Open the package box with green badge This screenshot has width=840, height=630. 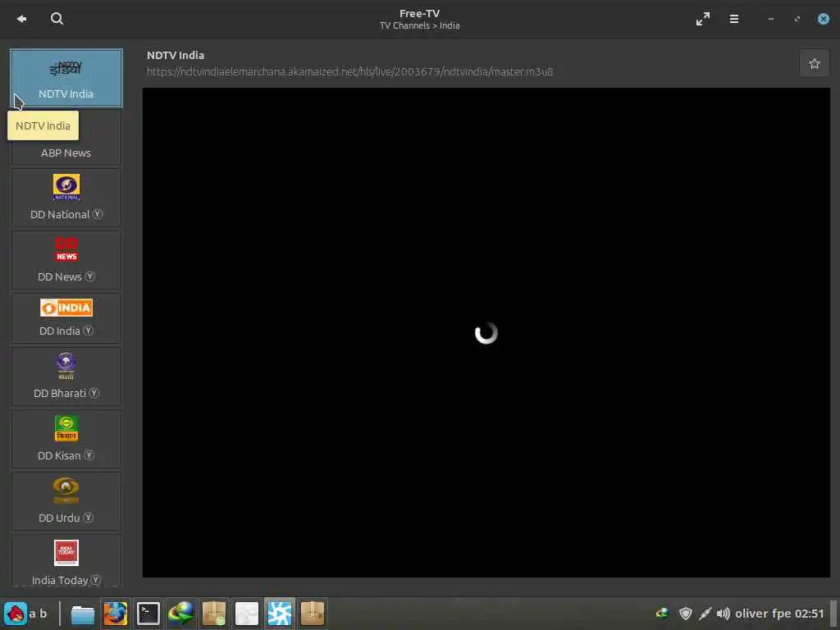(214, 614)
